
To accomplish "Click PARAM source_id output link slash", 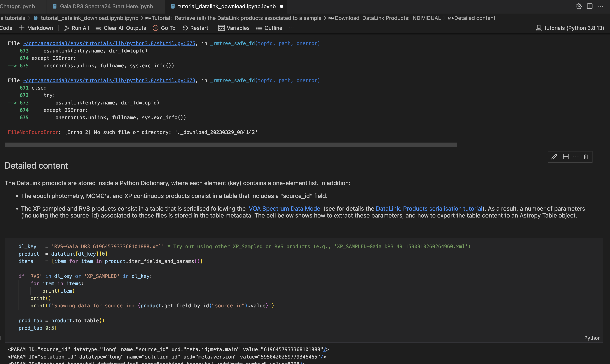I will pyautogui.click(x=325, y=350).
